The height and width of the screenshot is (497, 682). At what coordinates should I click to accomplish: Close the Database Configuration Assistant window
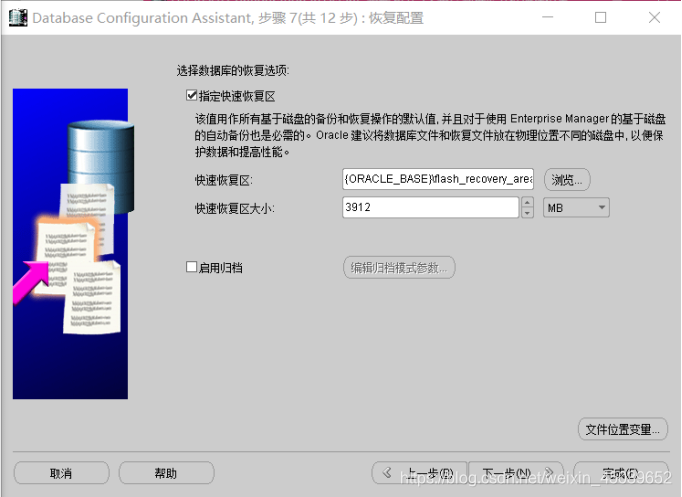654,17
